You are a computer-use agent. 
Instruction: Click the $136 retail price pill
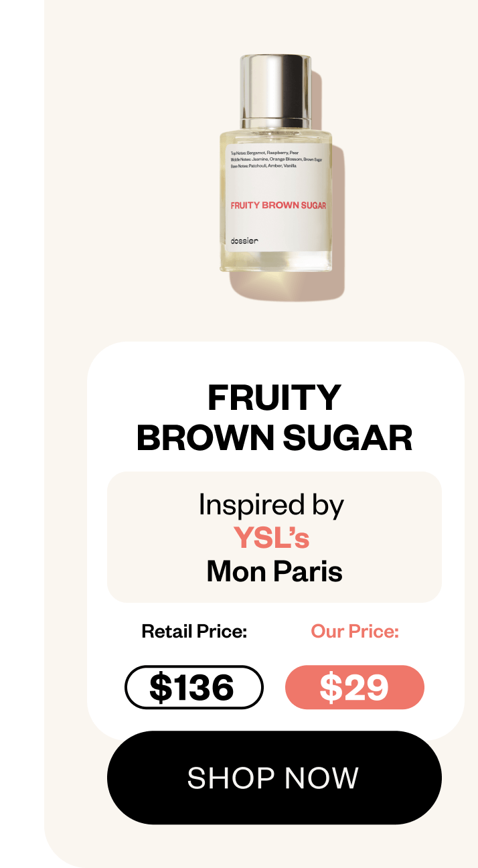pyautogui.click(x=193, y=687)
